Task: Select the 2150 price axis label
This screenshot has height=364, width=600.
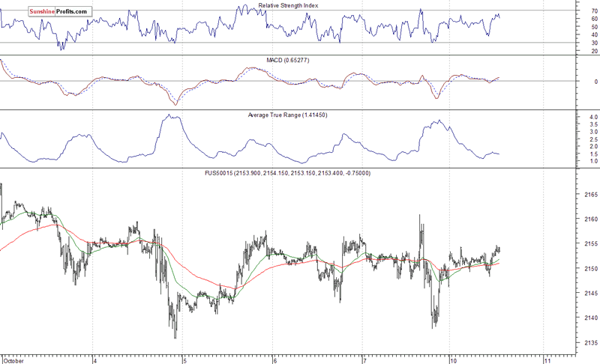Action: point(591,269)
